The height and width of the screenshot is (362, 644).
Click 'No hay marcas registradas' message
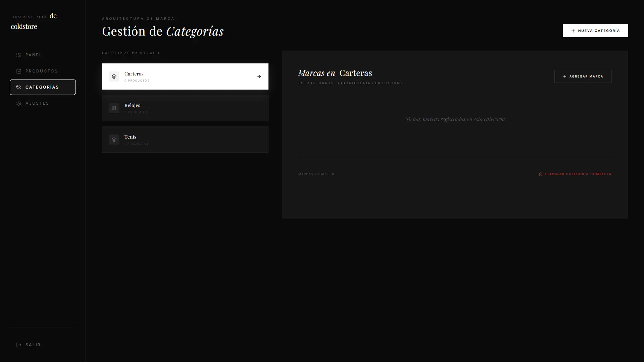(455, 119)
